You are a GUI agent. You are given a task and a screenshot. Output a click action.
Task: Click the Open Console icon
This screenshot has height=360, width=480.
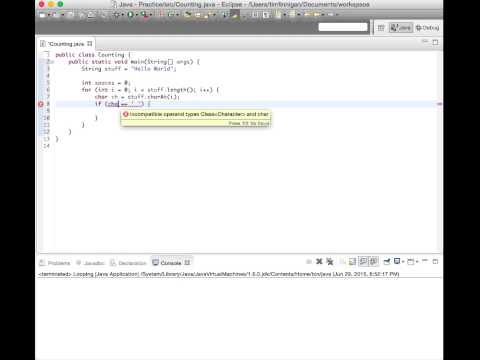(x=411, y=262)
